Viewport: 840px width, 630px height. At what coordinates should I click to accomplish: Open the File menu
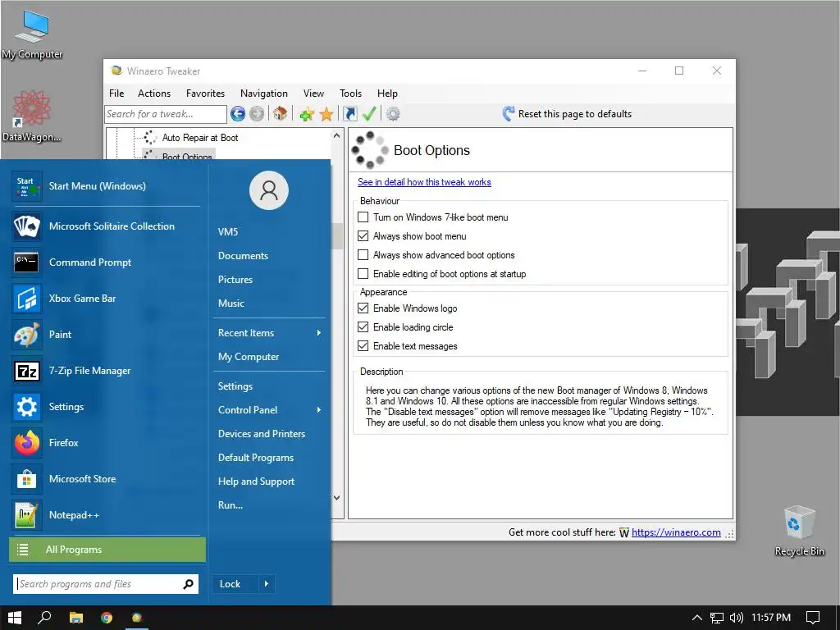(116, 94)
